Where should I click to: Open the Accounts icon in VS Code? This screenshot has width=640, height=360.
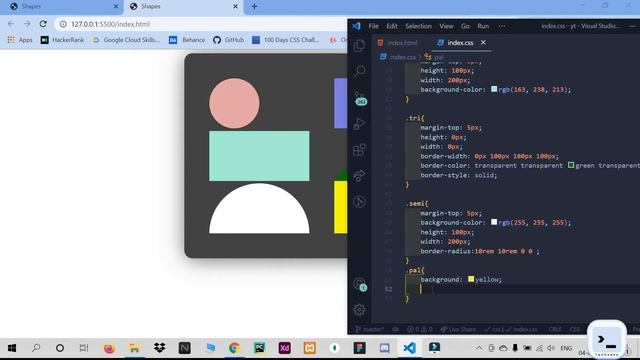(360, 284)
